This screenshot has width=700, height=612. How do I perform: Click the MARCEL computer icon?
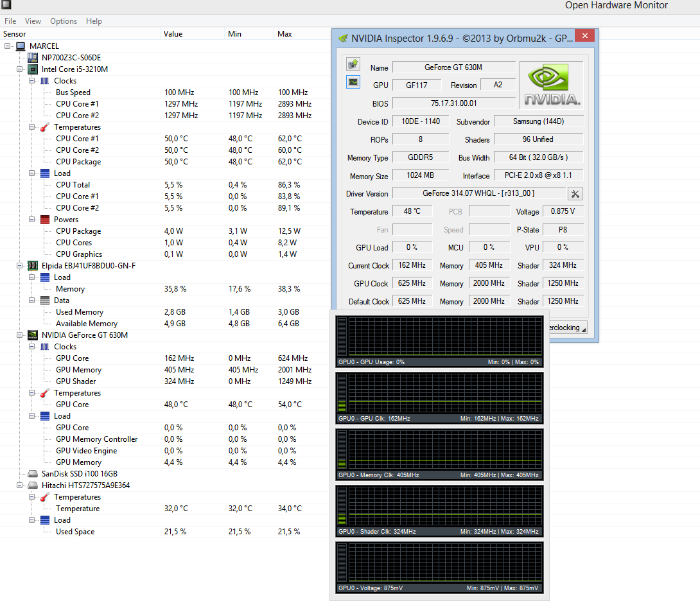coord(21,46)
